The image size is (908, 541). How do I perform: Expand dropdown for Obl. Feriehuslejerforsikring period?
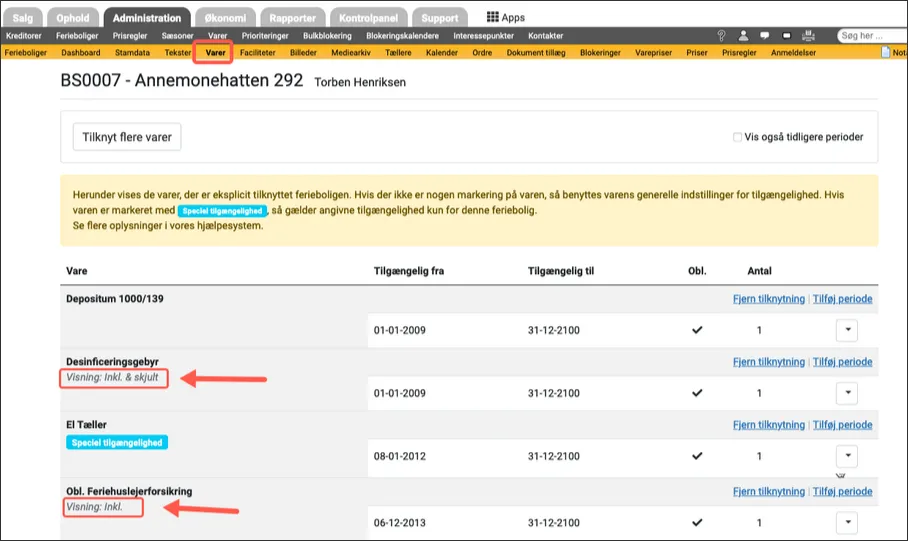tap(846, 522)
